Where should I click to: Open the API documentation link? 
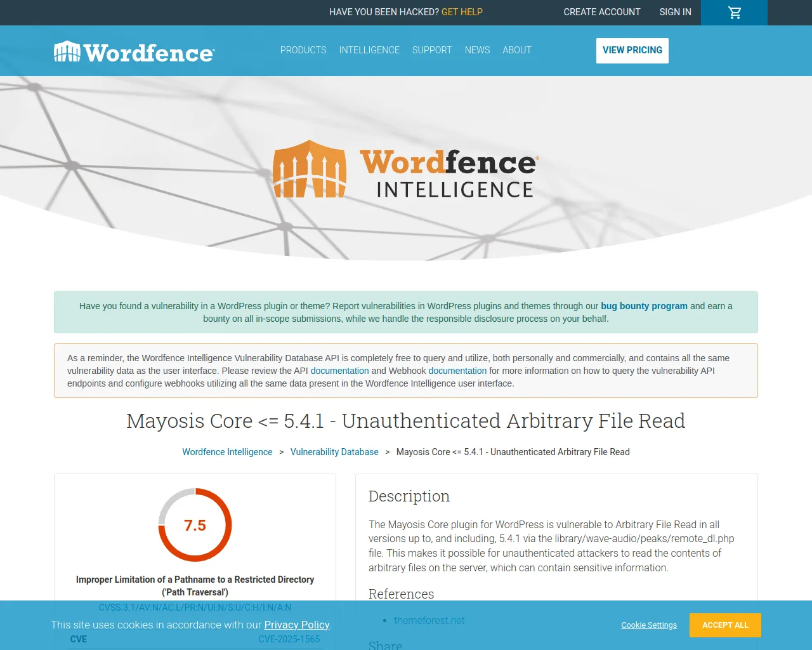(339, 371)
